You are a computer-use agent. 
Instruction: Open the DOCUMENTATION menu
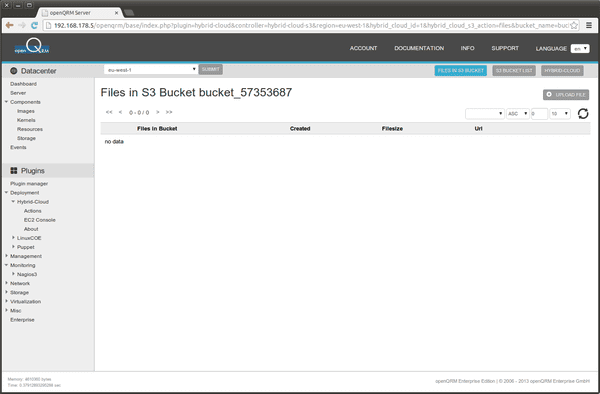pyautogui.click(x=419, y=48)
